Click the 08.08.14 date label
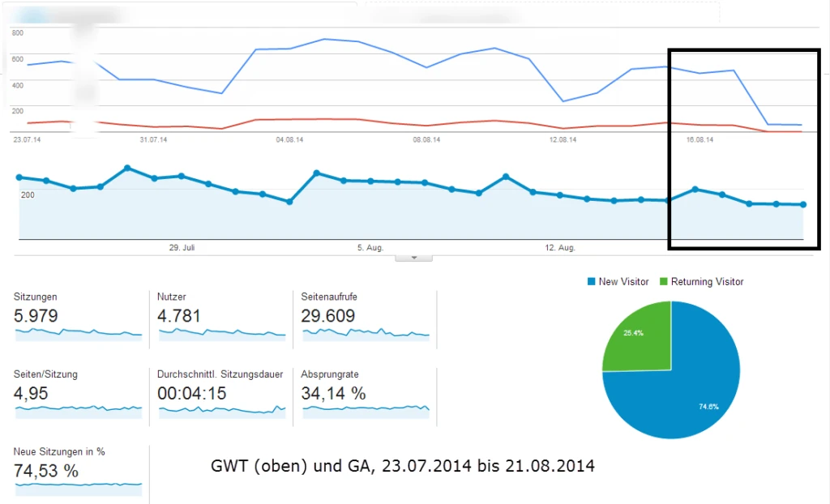Screen dimensions: 830x504 426,139
